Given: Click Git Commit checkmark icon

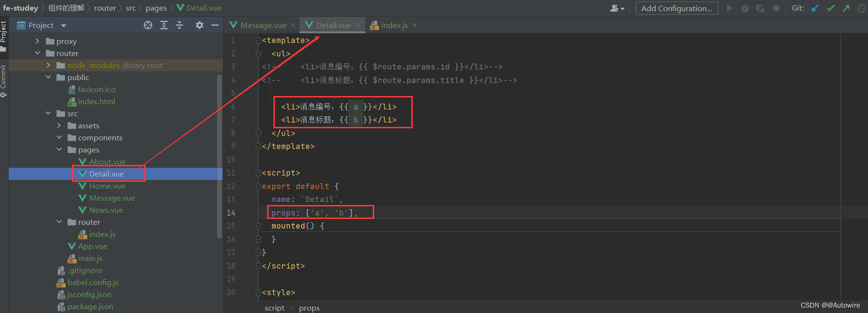Looking at the screenshot, I should [830, 8].
